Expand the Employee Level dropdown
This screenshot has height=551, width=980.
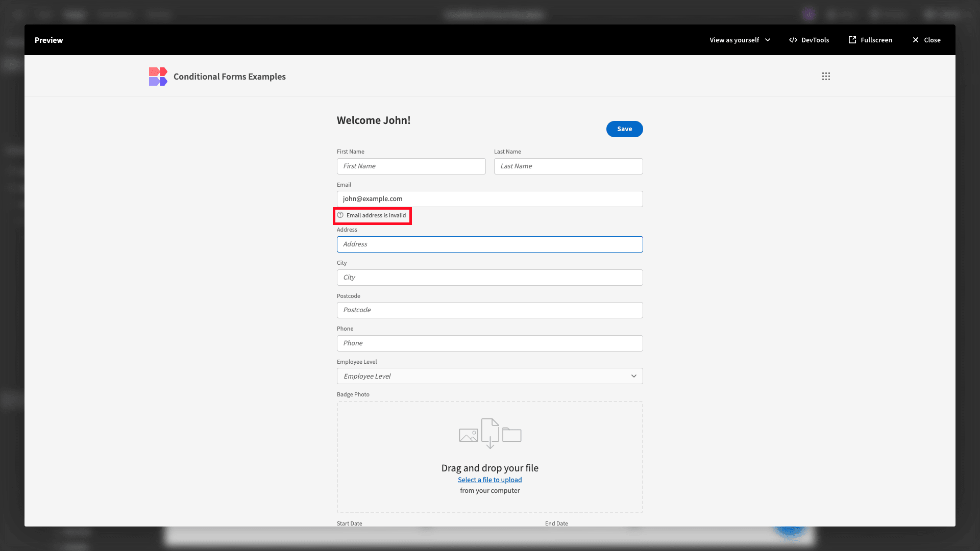tap(490, 376)
